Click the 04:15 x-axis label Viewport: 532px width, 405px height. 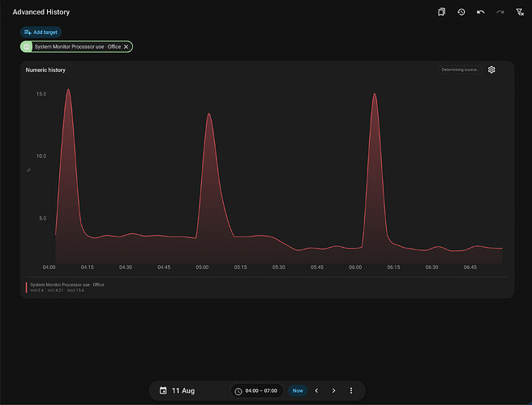(x=88, y=267)
